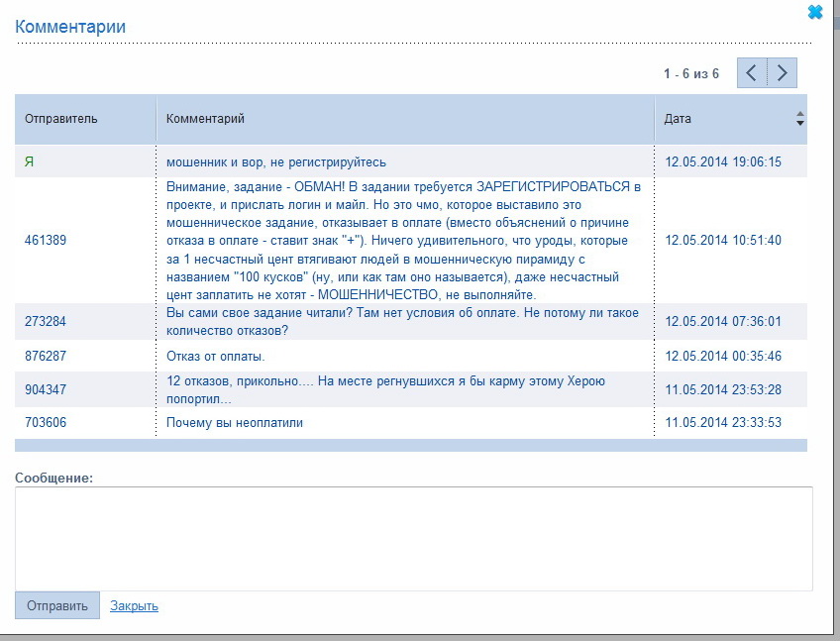
Task: Click the Сообщение: label
Action: 53,478
